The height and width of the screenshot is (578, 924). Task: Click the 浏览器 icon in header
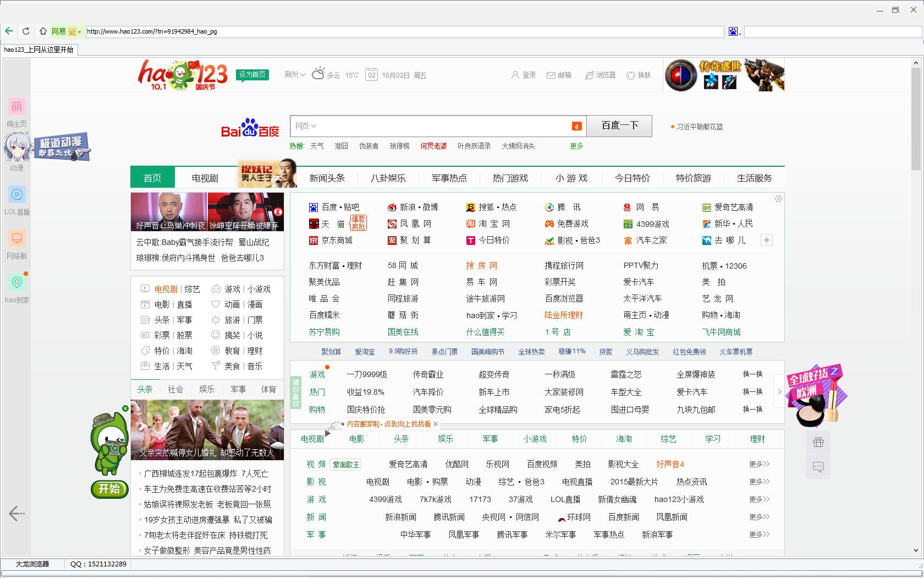pyautogui.click(x=589, y=75)
